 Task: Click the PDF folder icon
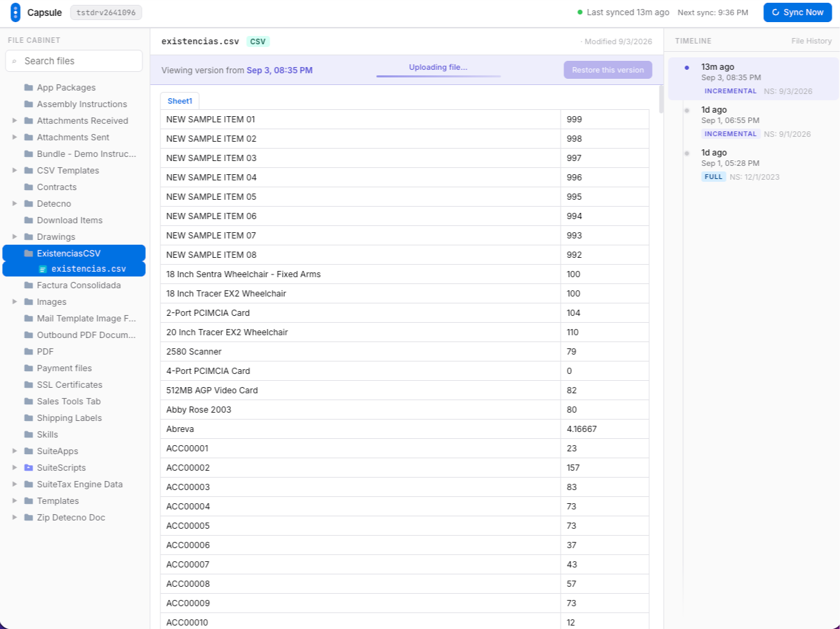(x=28, y=352)
